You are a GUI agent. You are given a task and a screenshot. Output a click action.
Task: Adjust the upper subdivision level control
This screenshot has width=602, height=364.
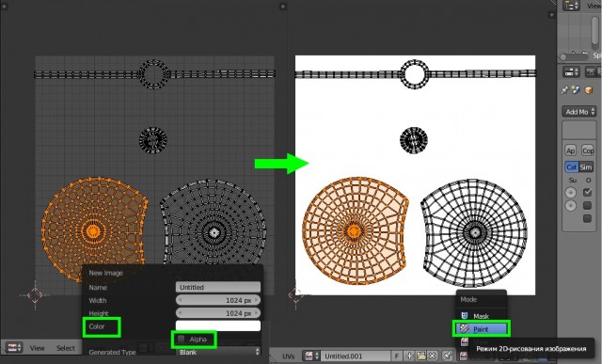[571, 193]
